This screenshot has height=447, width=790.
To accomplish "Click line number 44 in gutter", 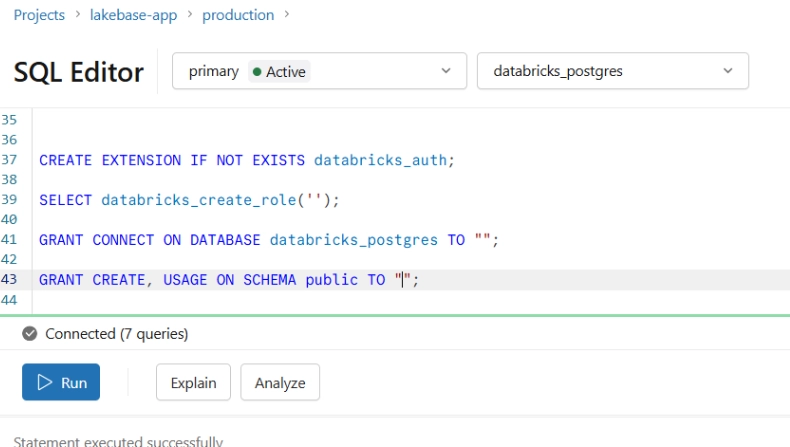I will [x=9, y=300].
